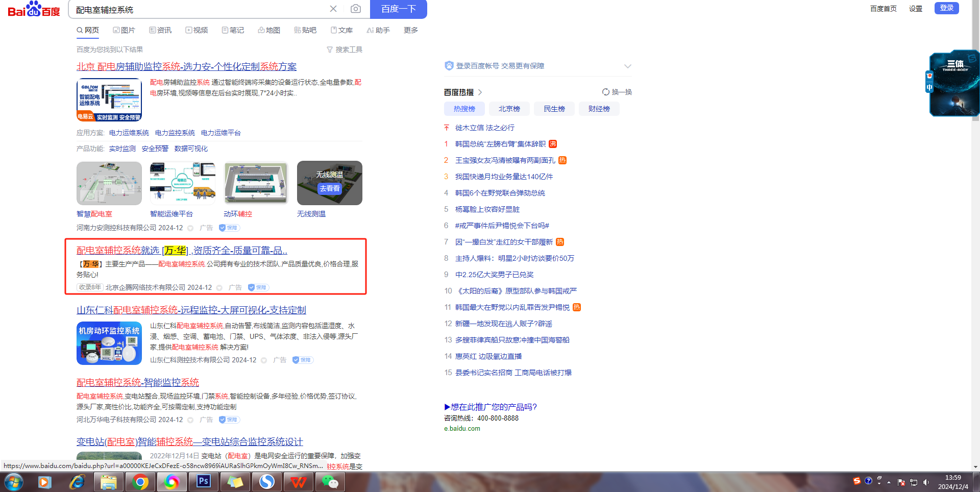Open the 动环辅控 thumbnail
The width and height of the screenshot is (980, 492).
[x=256, y=183]
